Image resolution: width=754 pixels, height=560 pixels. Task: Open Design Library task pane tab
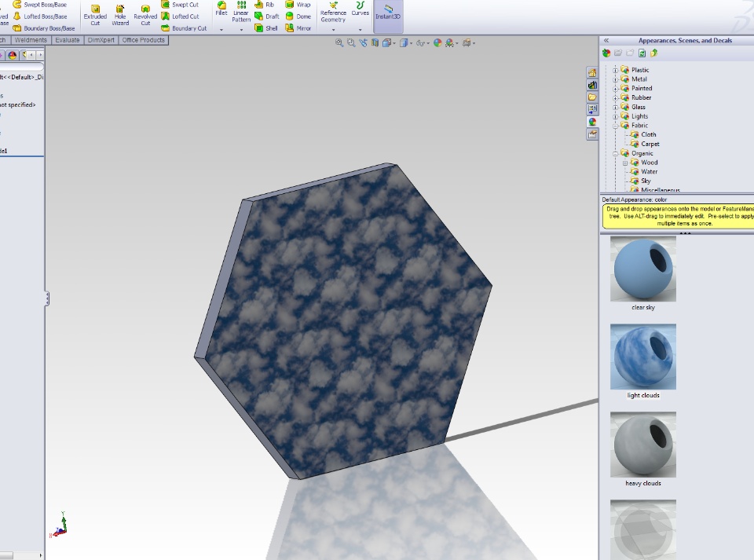tap(592, 85)
